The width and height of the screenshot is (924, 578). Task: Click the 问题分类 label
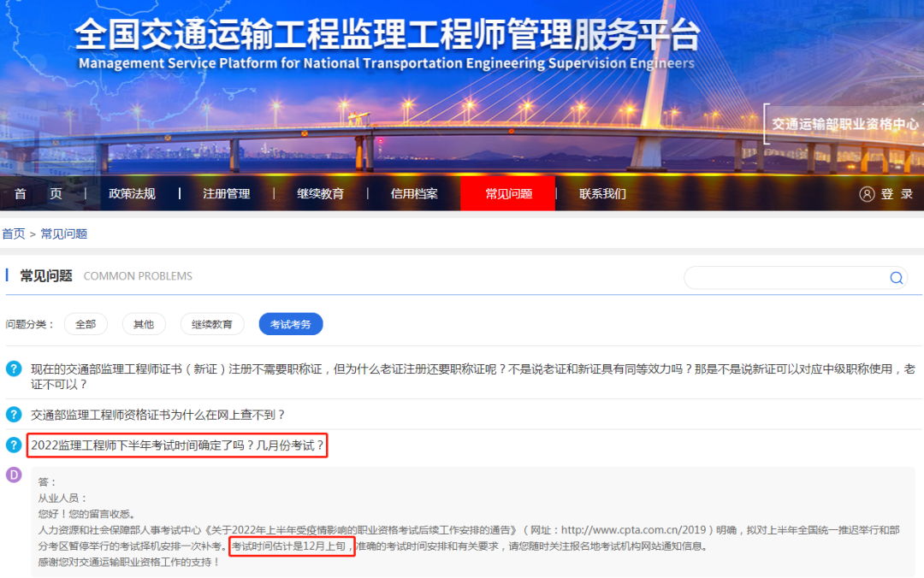[x=29, y=324]
